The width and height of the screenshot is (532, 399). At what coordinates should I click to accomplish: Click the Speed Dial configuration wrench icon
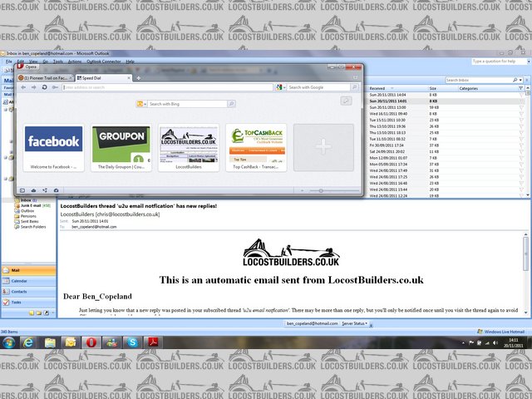(346, 101)
